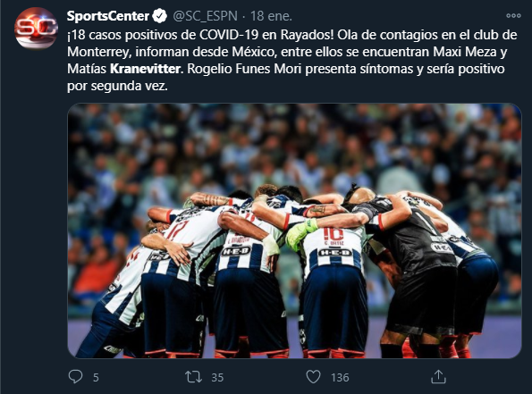Open the reply speech bubble icon
532x394 pixels.
point(75,377)
